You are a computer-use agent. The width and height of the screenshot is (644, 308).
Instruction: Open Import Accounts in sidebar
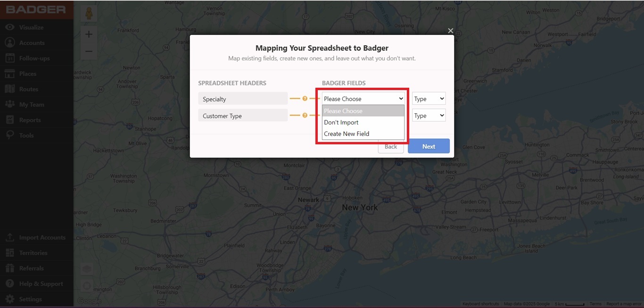pyautogui.click(x=42, y=238)
